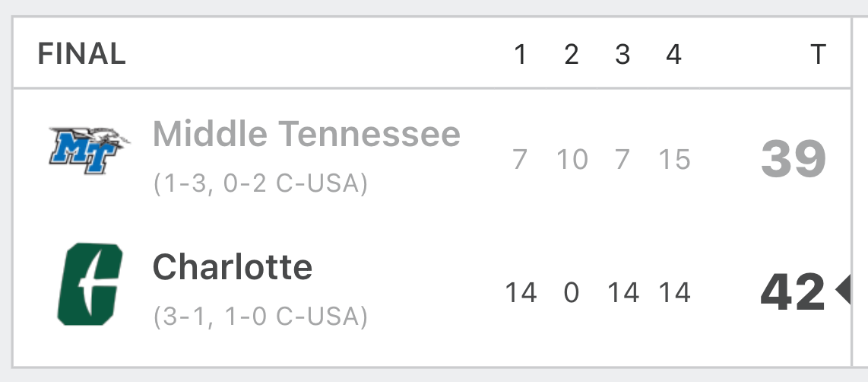868x382 pixels.
Task: Click Charlotte's first quarter score 14
Action: (521, 293)
